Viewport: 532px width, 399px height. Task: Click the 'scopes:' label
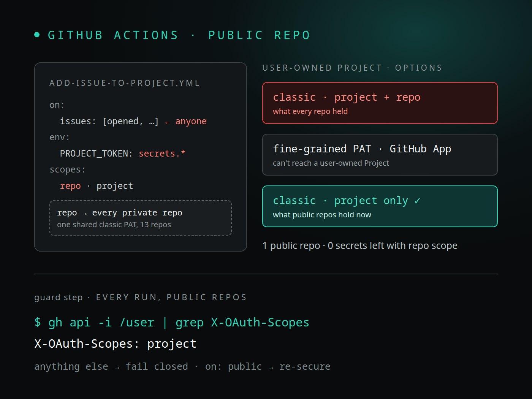pyautogui.click(x=68, y=169)
